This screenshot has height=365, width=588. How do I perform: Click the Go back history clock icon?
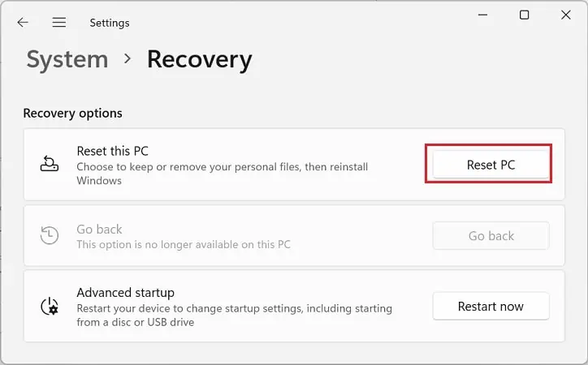[50, 235]
